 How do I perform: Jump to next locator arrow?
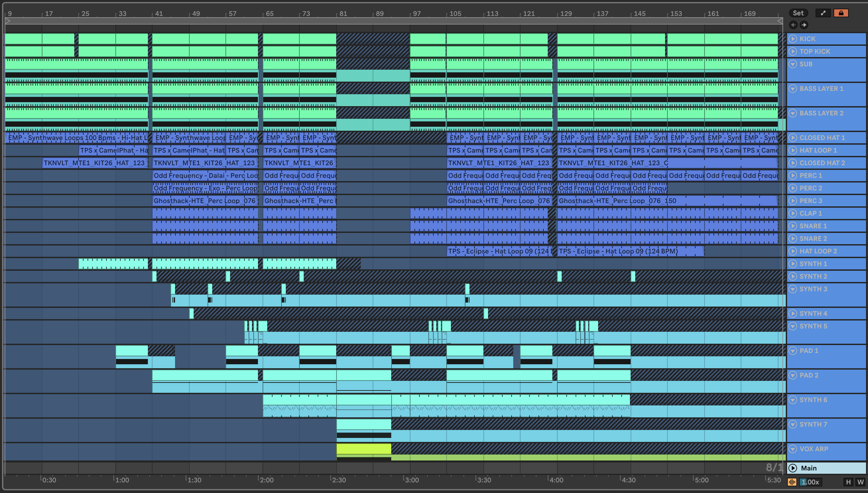click(x=804, y=25)
